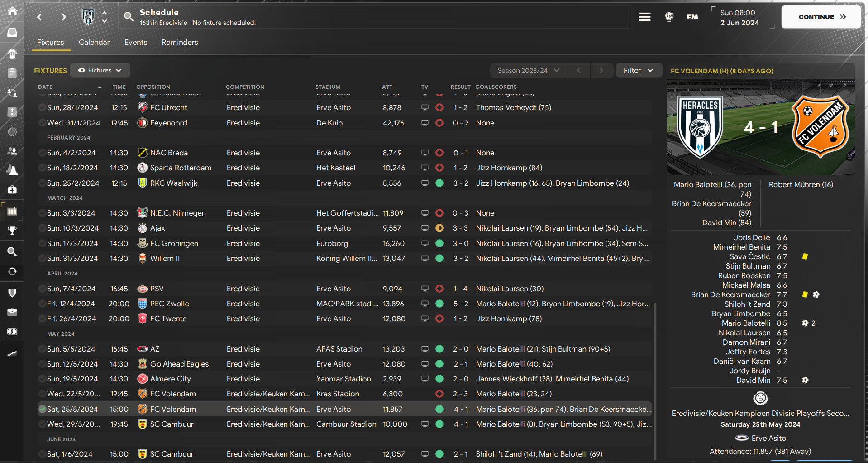The height and width of the screenshot is (463, 868).
Task: Click the Feyenoord club logo
Action: point(142,123)
